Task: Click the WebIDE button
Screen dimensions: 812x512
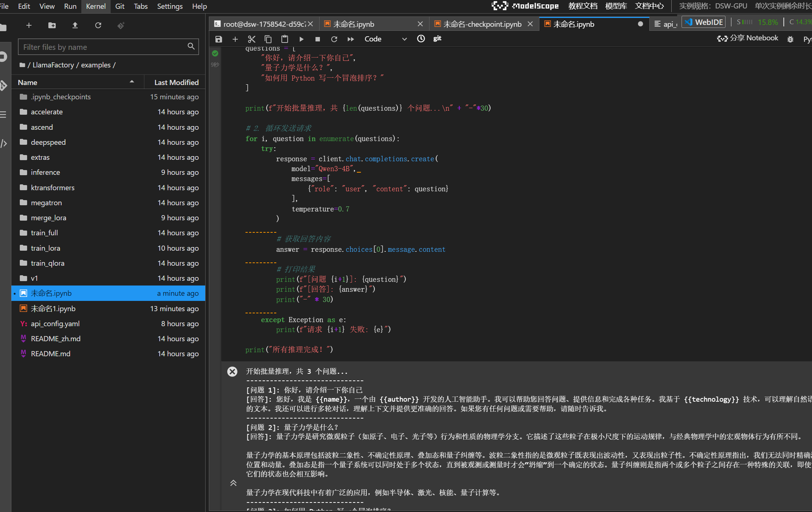Action: tap(704, 22)
